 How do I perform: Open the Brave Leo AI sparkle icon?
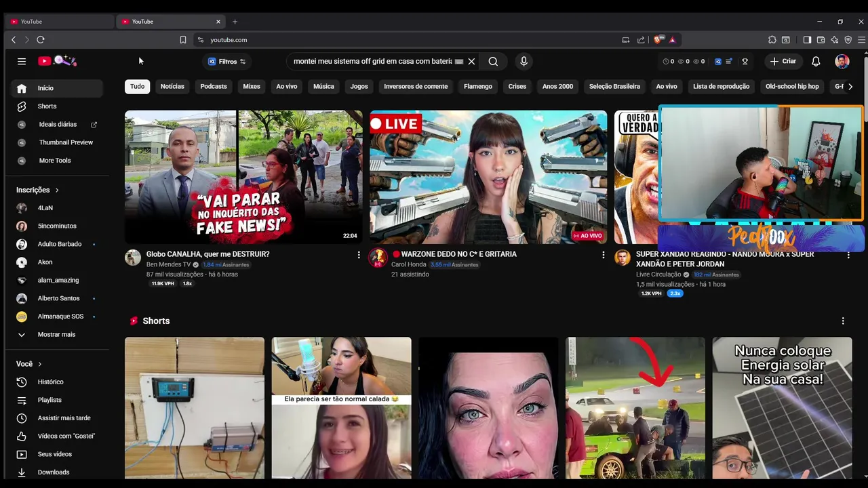(834, 40)
